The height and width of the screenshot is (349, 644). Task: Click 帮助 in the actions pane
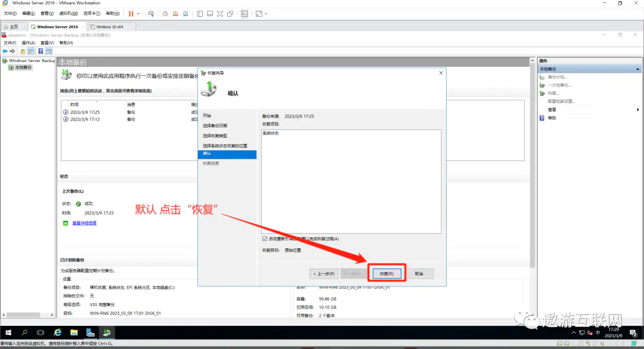[552, 118]
